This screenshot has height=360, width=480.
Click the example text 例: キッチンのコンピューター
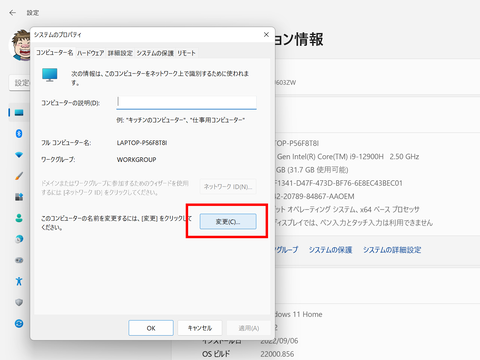pyautogui.click(x=180, y=120)
